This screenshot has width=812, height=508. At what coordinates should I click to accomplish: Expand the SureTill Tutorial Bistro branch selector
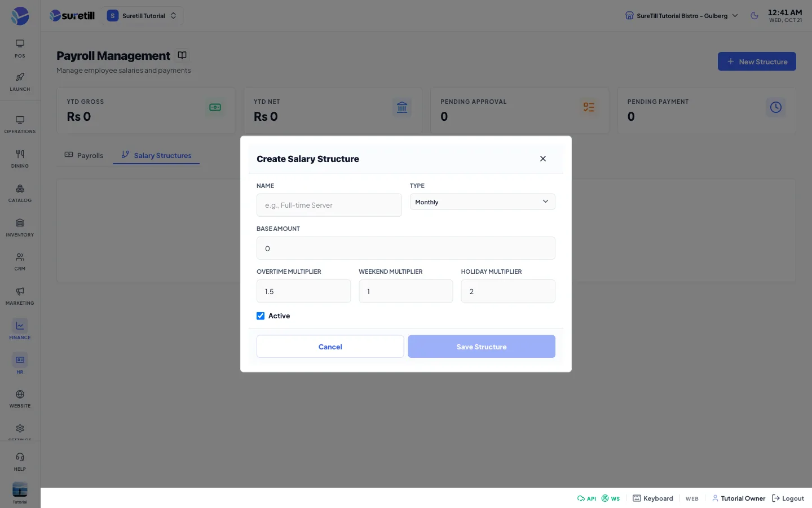point(682,16)
